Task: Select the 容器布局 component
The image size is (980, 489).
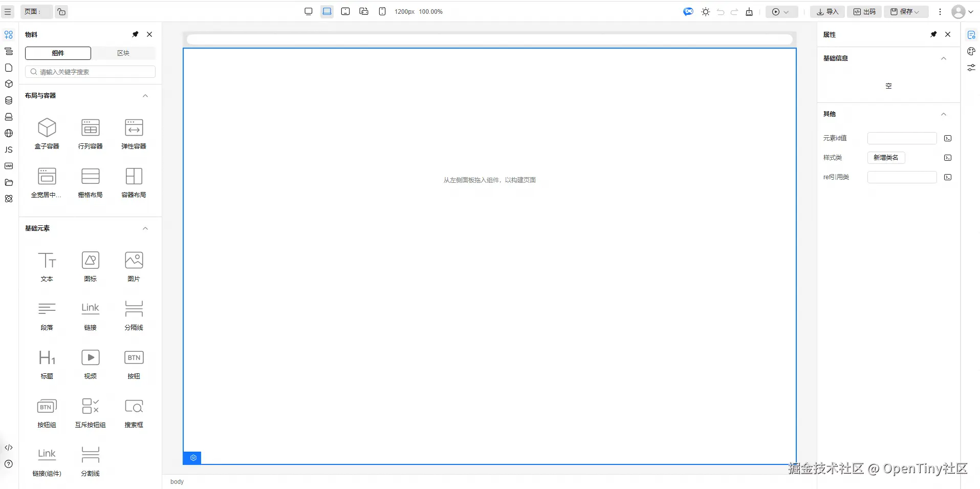Action: (134, 182)
